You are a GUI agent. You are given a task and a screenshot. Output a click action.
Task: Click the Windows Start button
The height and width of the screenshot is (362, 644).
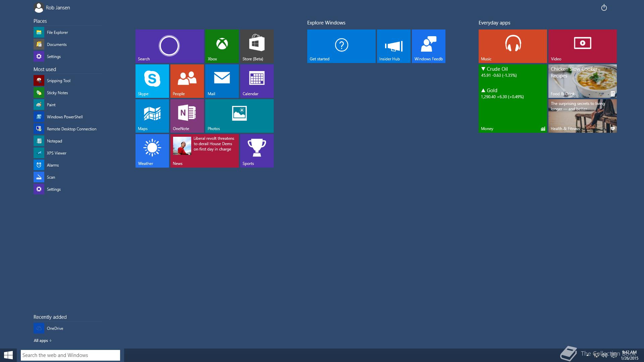pos(8,355)
